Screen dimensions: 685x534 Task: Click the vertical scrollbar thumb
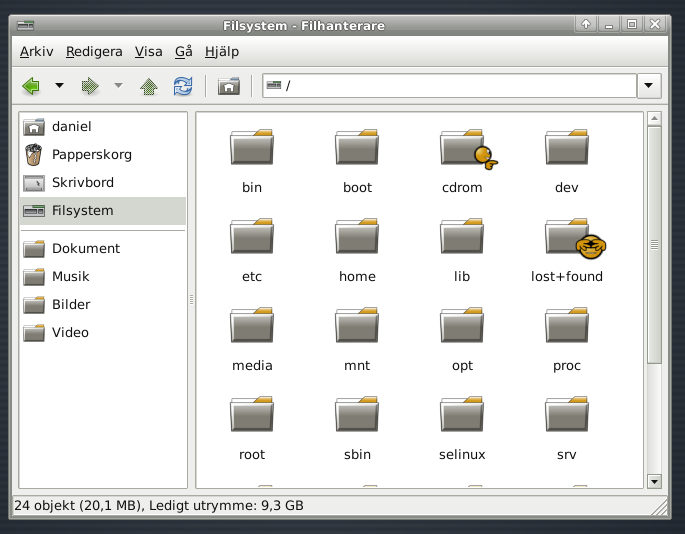pyautogui.click(x=654, y=245)
